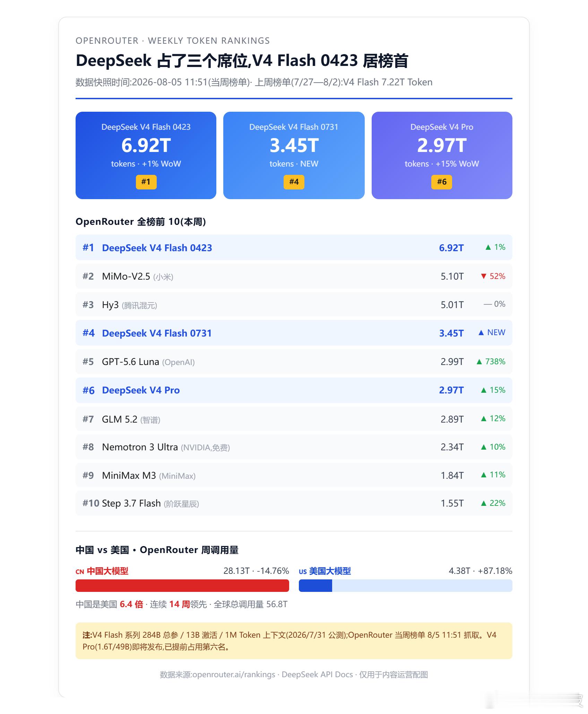Click the up arrow in DeepSeek V4 Pro row
The height and width of the screenshot is (714, 588).
(x=484, y=390)
